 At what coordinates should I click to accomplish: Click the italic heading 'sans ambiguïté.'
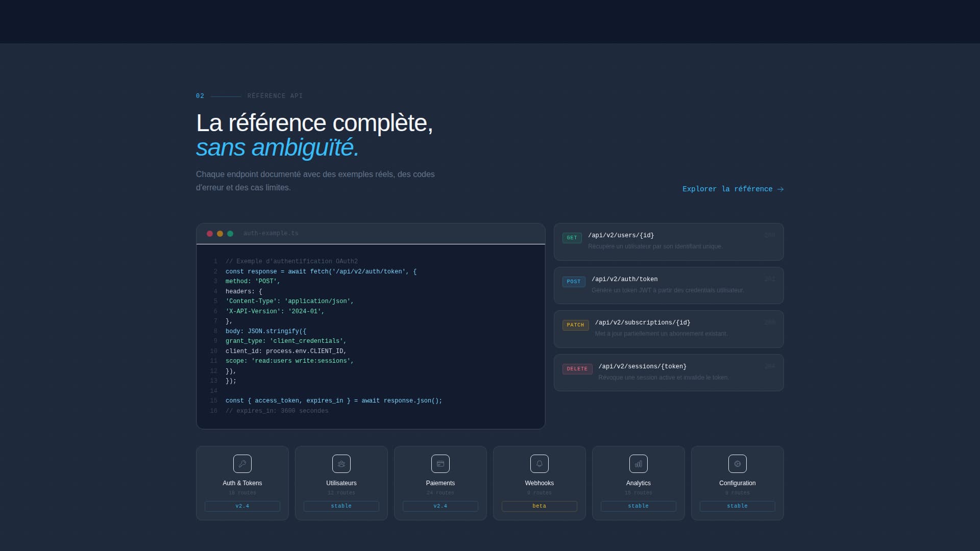click(278, 147)
